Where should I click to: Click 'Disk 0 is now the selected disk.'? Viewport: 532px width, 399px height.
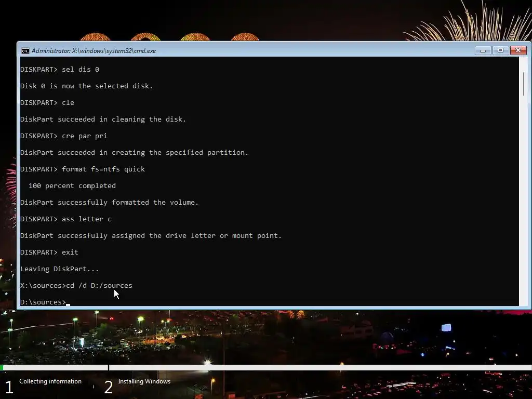point(87,86)
